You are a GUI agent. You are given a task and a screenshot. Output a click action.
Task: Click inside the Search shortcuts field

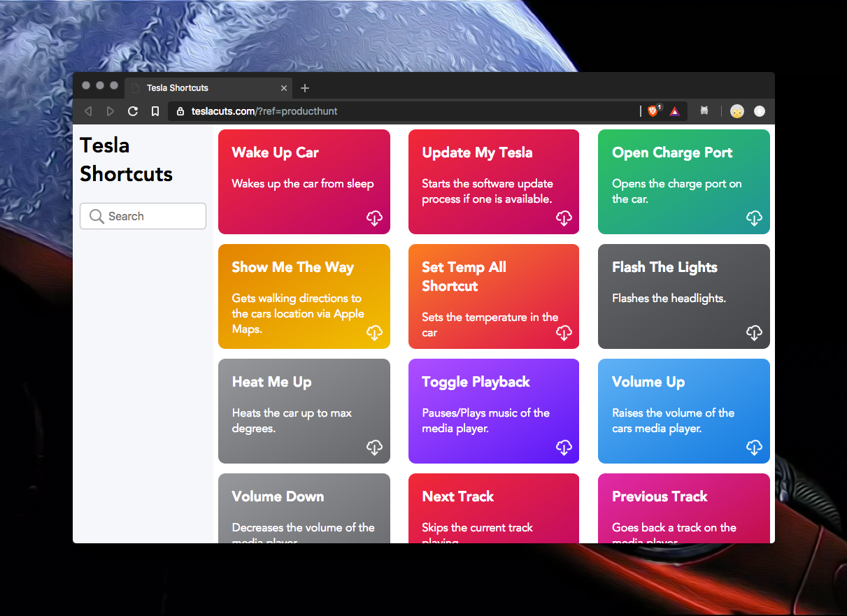tap(143, 216)
